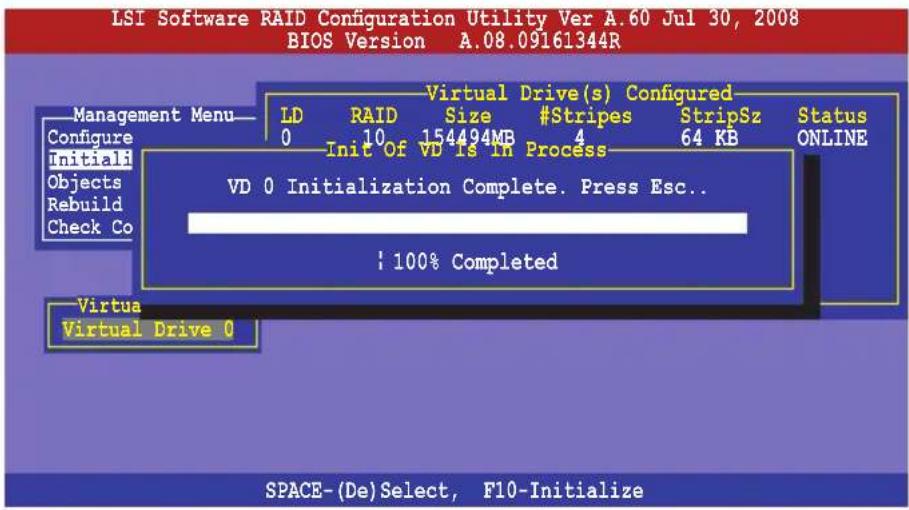909x510 pixels.
Task: Click the full initialization progress bar
Action: coord(467,223)
